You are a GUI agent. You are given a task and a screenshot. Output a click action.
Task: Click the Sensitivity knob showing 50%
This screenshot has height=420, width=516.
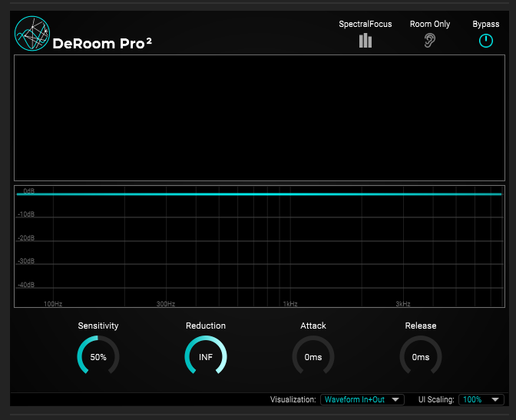98,357
